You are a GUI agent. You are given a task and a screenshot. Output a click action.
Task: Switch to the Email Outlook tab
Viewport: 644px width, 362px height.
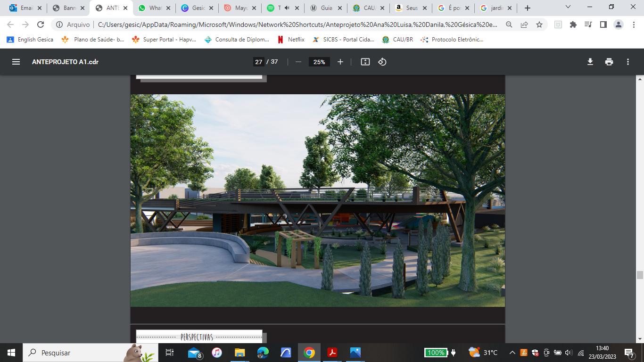click(x=25, y=8)
